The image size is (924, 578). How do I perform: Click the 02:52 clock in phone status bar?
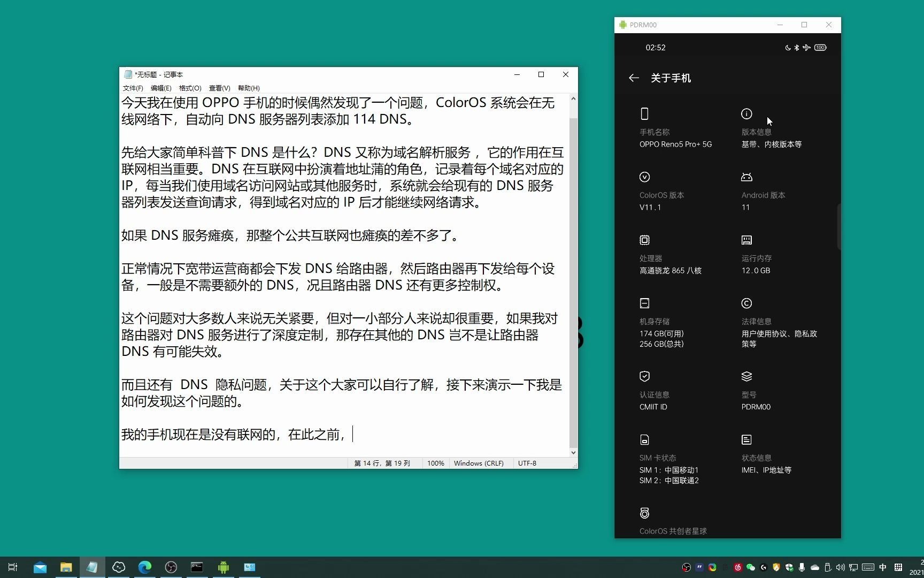tap(656, 48)
